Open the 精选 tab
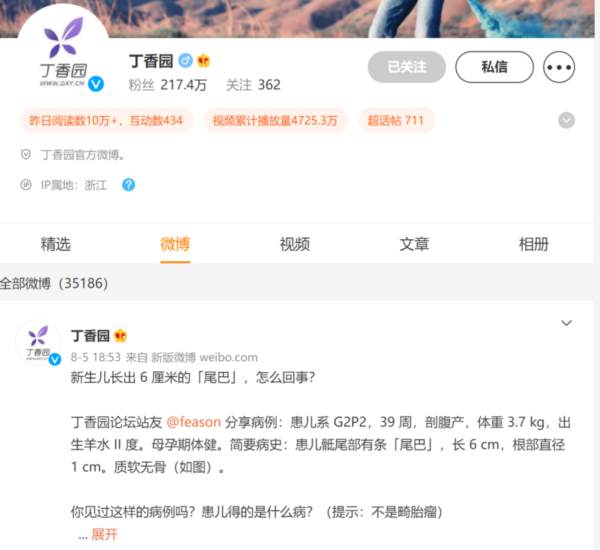The width and height of the screenshot is (600, 550). pos(56,244)
